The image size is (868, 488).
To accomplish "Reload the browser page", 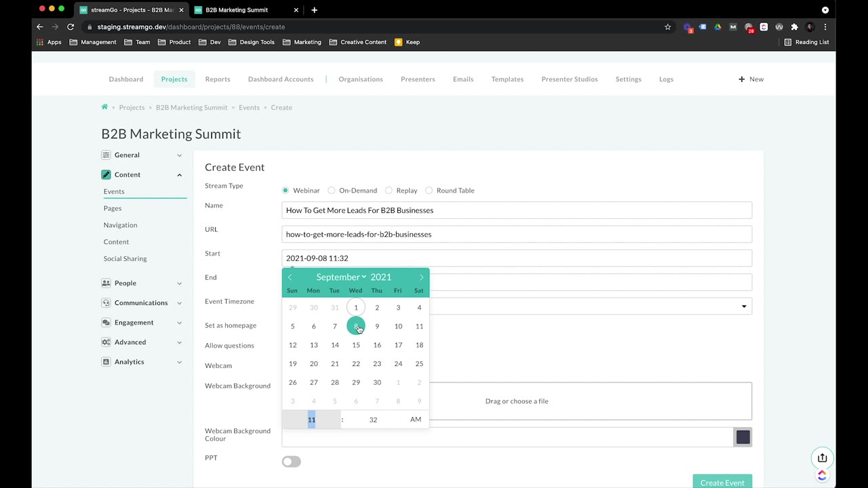I will click(x=71, y=27).
